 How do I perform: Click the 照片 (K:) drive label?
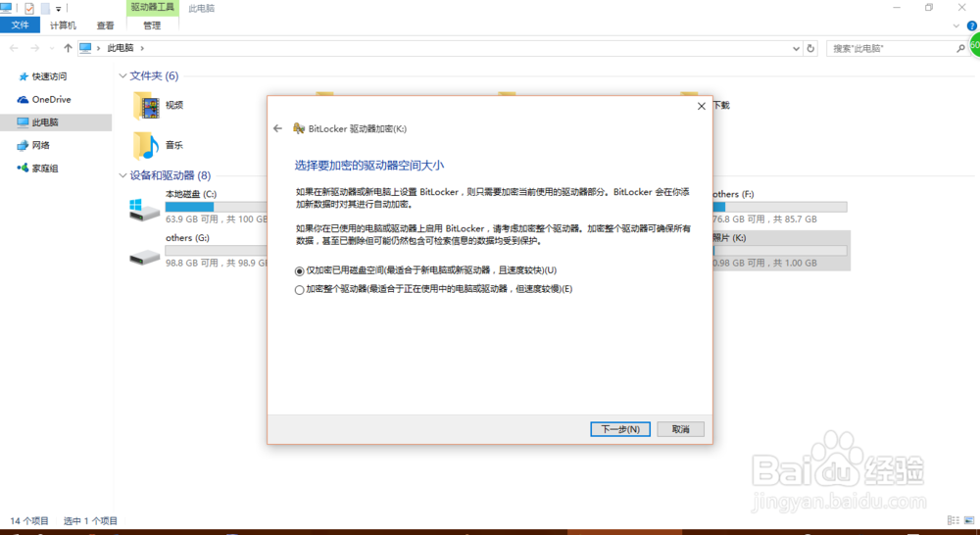click(729, 238)
